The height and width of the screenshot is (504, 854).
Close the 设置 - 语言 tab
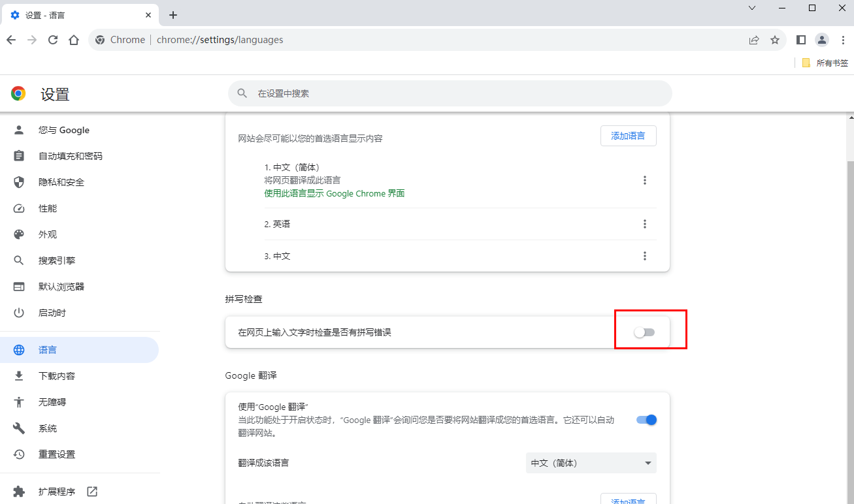click(x=149, y=15)
